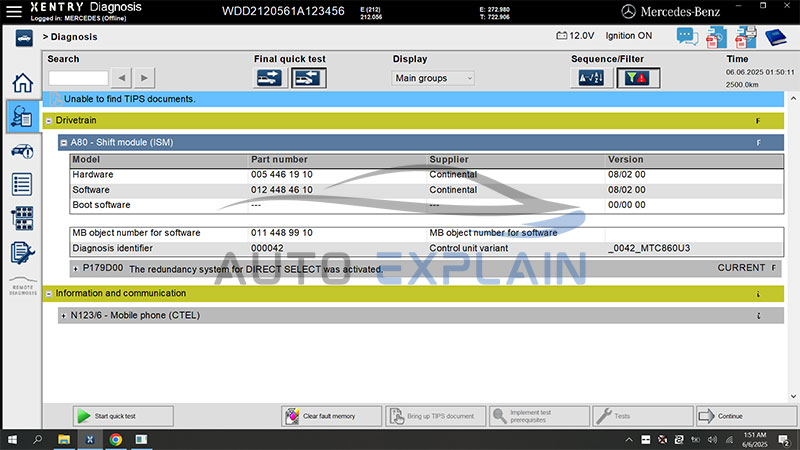Collapse A80 - Shift module (ISM)
This screenshot has width=800, height=450.
pyautogui.click(x=64, y=143)
